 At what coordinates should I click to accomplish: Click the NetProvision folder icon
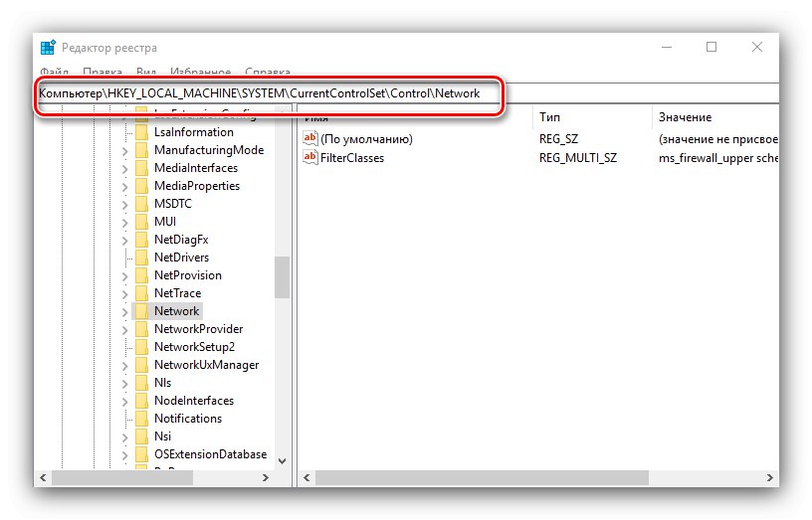[141, 275]
